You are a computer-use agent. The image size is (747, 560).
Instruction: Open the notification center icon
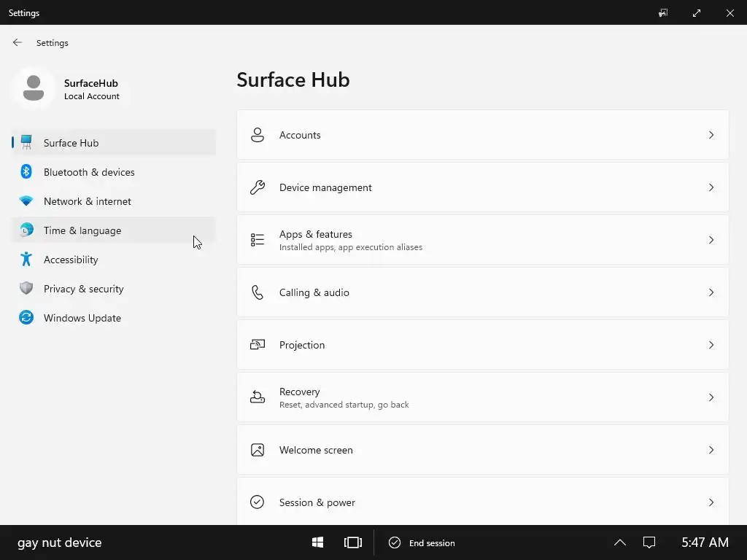pos(649,542)
